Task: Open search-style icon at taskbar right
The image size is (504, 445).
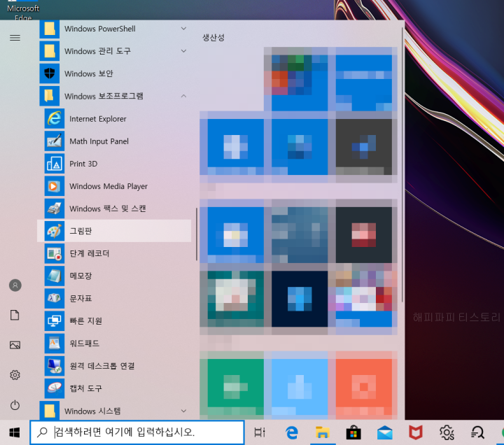Action: click(477, 432)
